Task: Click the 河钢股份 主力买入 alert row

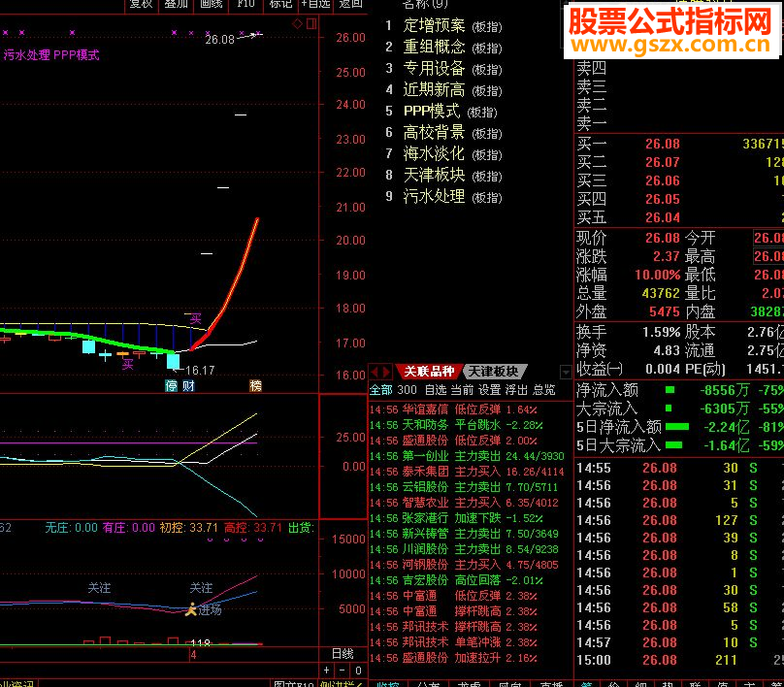Action: [x=464, y=565]
